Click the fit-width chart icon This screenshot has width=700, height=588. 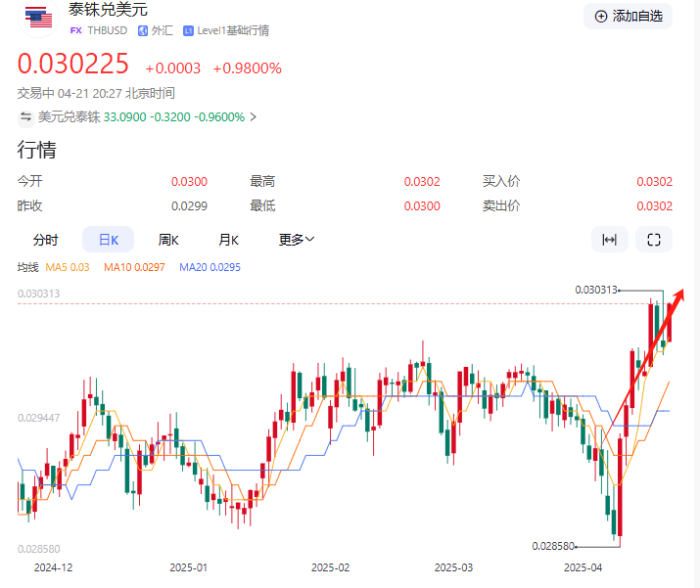[x=609, y=240]
